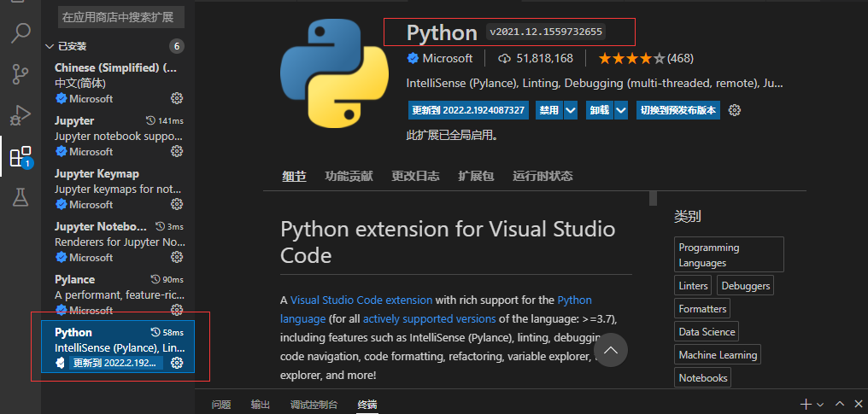The image size is (868, 414).
Task: Open the 问题 panel tab
Action: pos(221,405)
